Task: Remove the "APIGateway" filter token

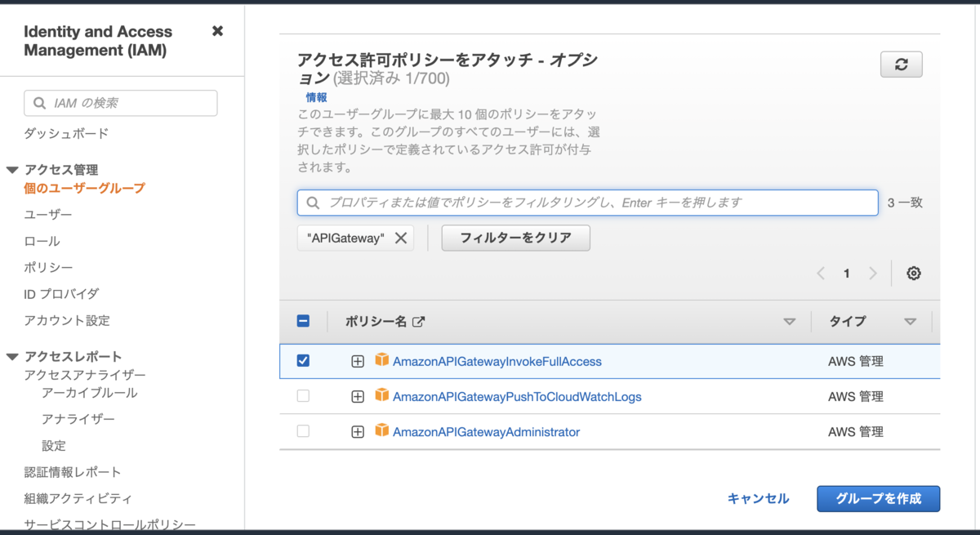Action: (x=401, y=238)
